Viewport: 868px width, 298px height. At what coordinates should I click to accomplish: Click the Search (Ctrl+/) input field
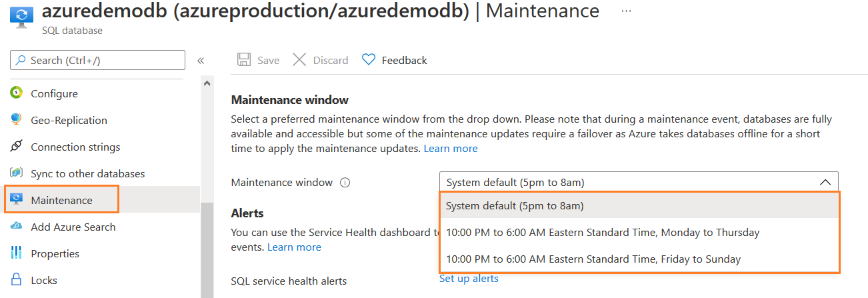tap(97, 61)
